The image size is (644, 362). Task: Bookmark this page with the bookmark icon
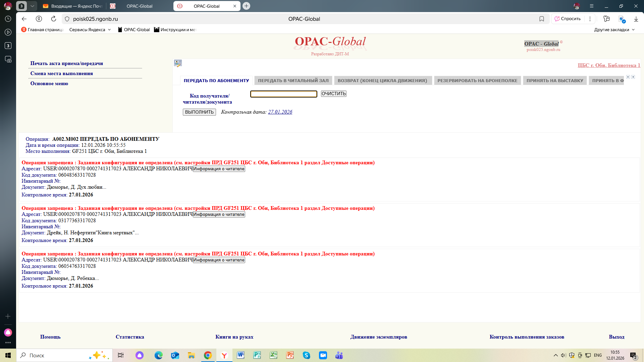point(541,19)
